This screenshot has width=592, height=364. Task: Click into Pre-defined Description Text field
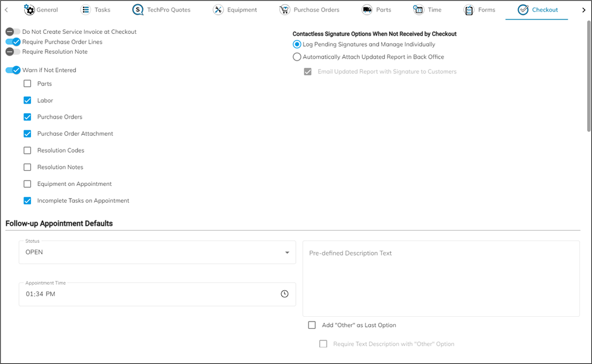(x=441, y=279)
